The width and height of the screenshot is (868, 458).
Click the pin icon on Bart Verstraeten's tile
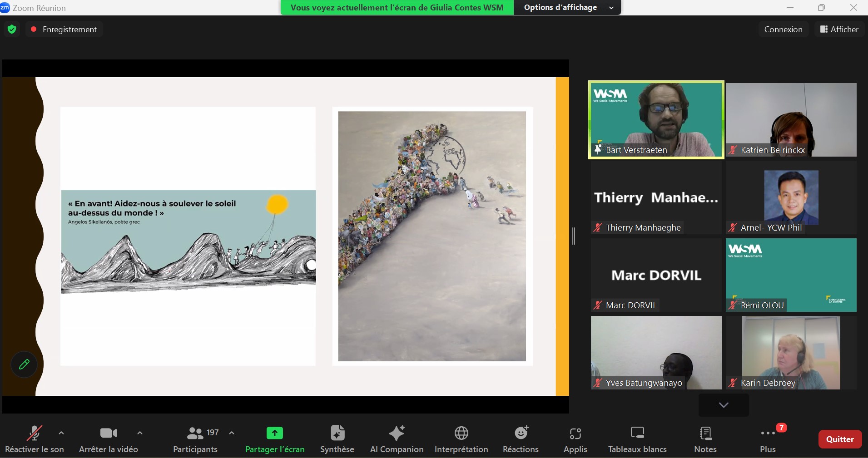click(598, 149)
